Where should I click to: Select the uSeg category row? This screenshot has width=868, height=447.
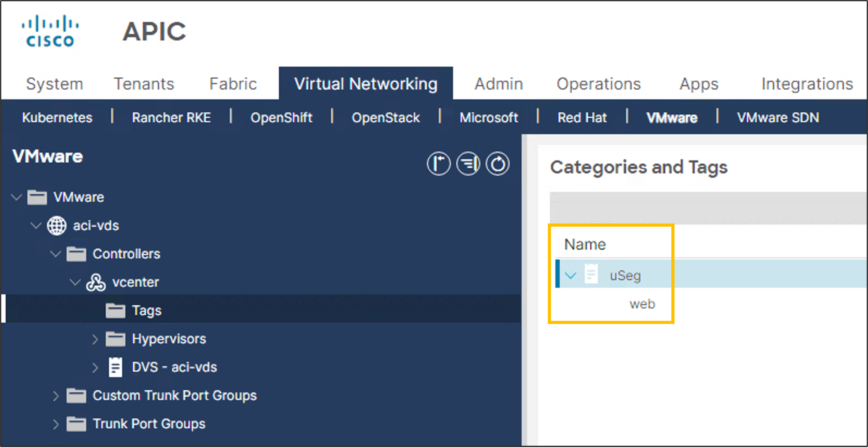[711, 274]
